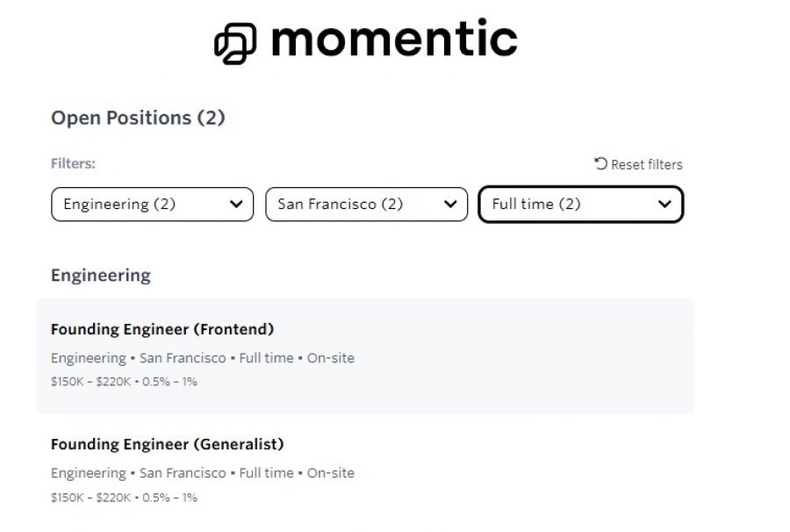Open the San Francisco (2) location dropdown
This screenshot has height=532, width=790.
click(366, 205)
